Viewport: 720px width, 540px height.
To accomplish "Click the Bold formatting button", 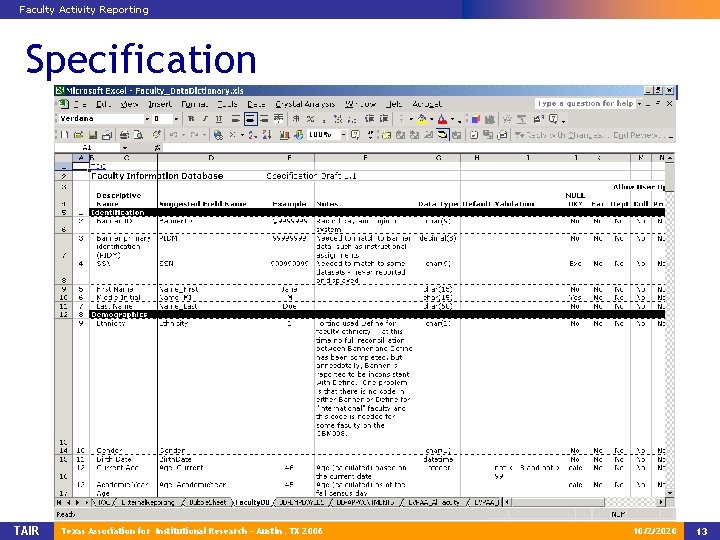I will pyautogui.click(x=191, y=119).
